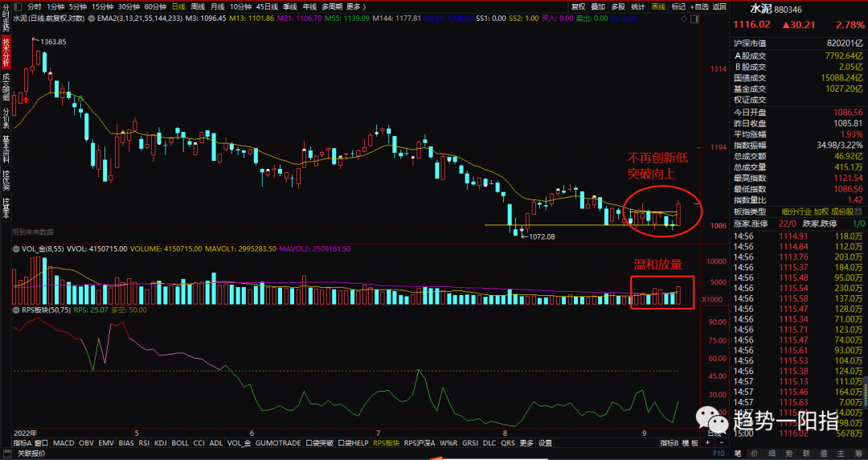Open 窗口 window count selector
This screenshot has height=460, width=868.
tap(42, 443)
